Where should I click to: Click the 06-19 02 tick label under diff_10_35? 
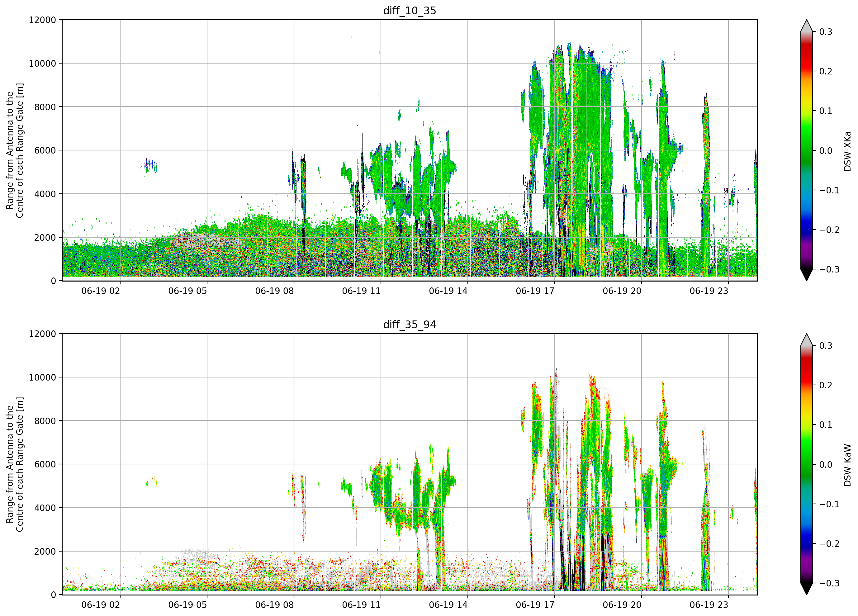pos(101,291)
